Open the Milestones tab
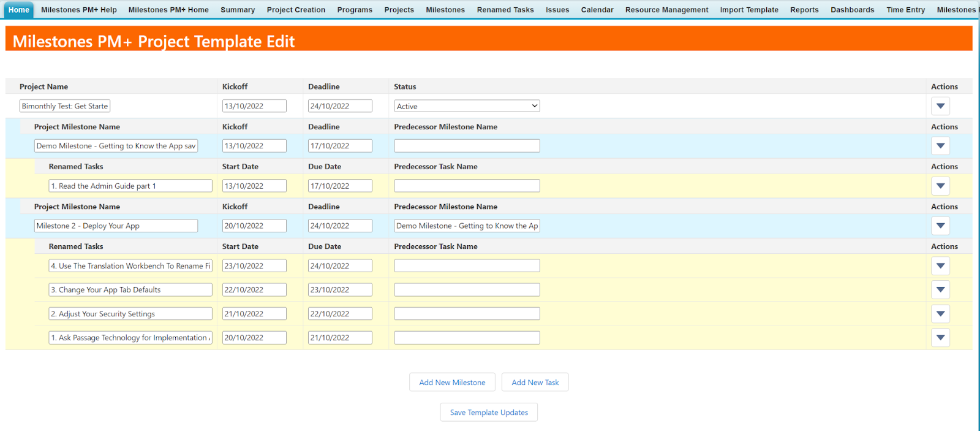This screenshot has height=431, width=980. click(445, 10)
